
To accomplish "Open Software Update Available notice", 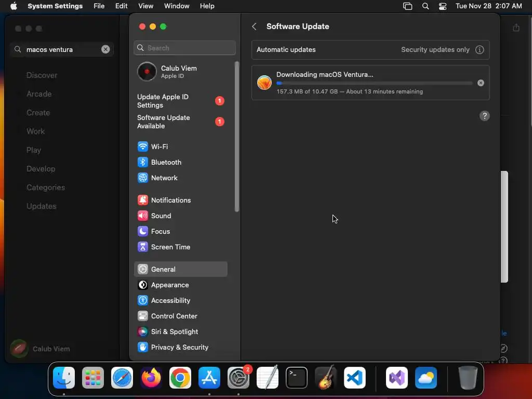I will [x=180, y=122].
